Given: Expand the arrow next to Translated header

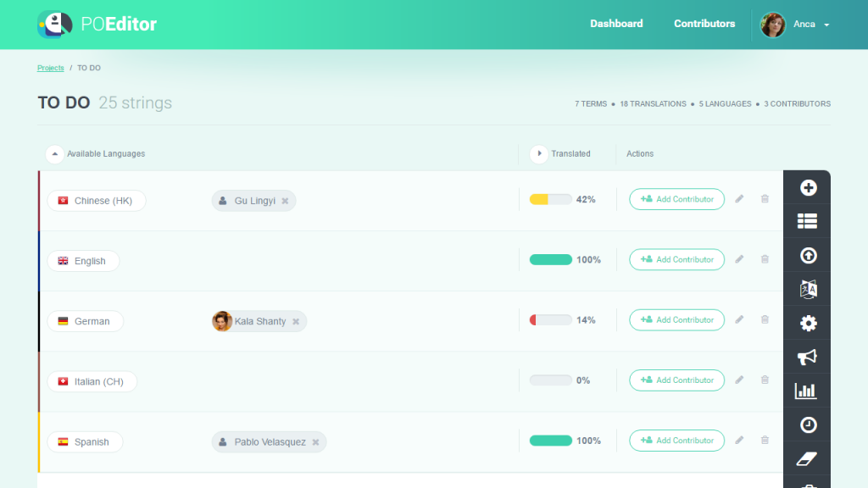Looking at the screenshot, I should pos(538,154).
